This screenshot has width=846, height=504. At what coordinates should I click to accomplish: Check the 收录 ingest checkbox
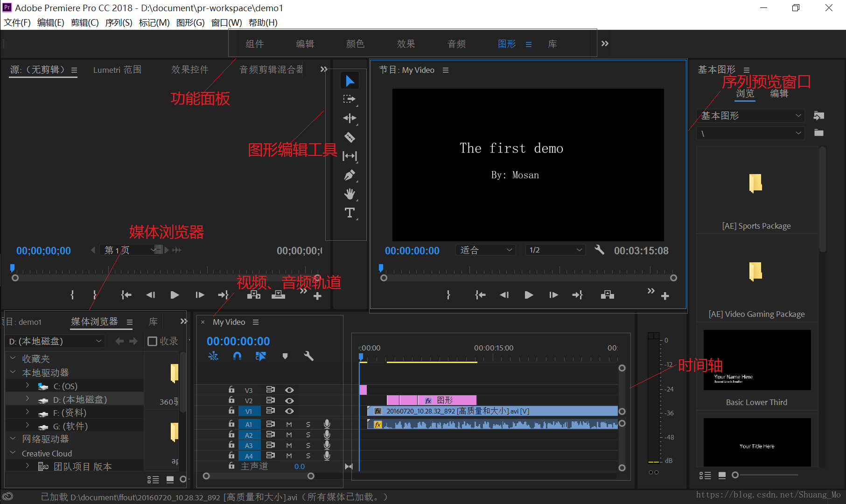(x=152, y=341)
